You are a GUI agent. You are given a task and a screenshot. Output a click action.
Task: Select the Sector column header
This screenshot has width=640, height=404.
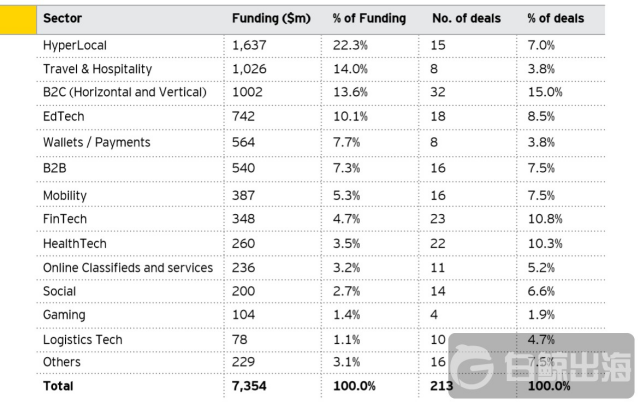pyautogui.click(x=62, y=19)
